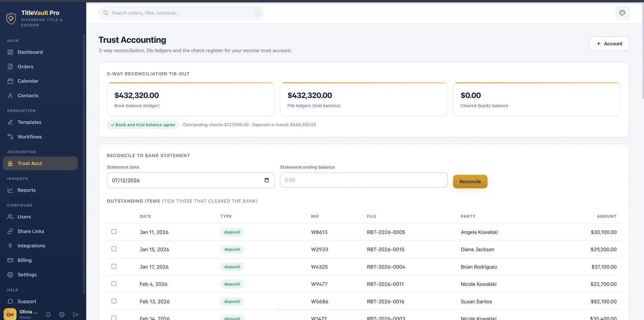Open the Calendar icon in sidebar
The height and width of the screenshot is (320, 644).
coord(10,81)
